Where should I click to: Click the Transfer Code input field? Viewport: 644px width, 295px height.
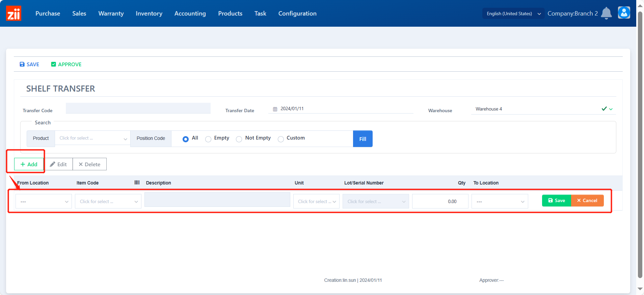[138, 108]
